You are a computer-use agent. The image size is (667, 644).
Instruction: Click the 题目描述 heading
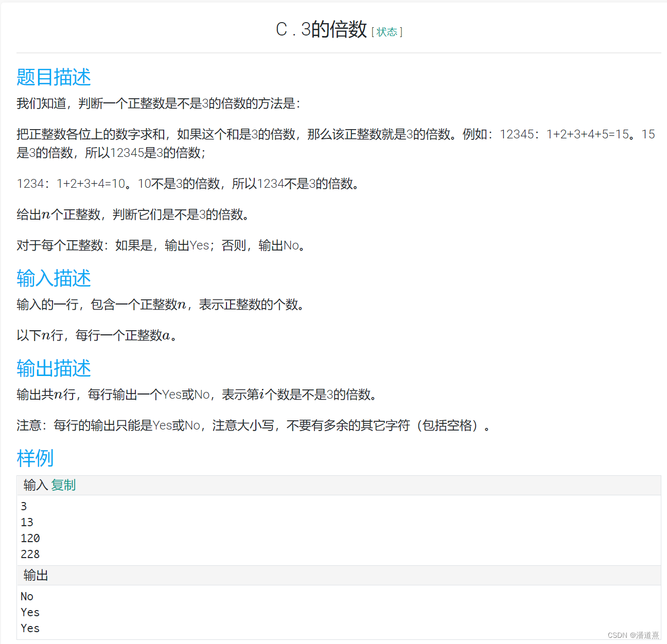click(x=54, y=77)
